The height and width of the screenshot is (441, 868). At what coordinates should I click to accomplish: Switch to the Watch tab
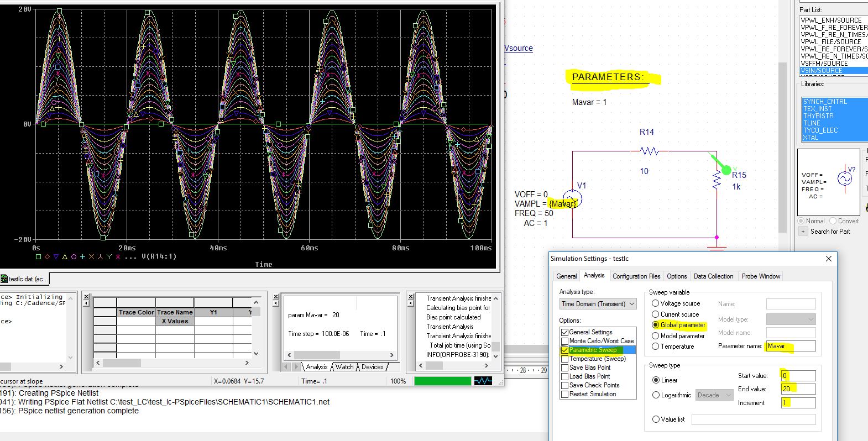(344, 367)
